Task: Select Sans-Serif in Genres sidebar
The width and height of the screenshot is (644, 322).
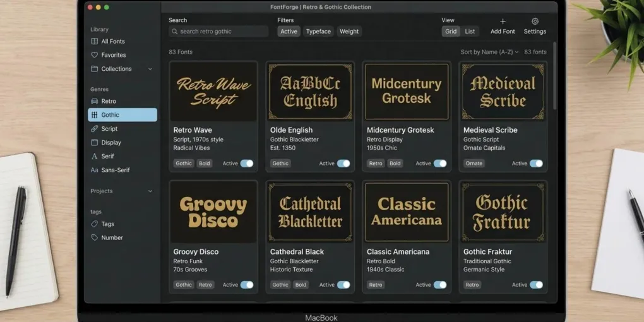Action: (122, 170)
